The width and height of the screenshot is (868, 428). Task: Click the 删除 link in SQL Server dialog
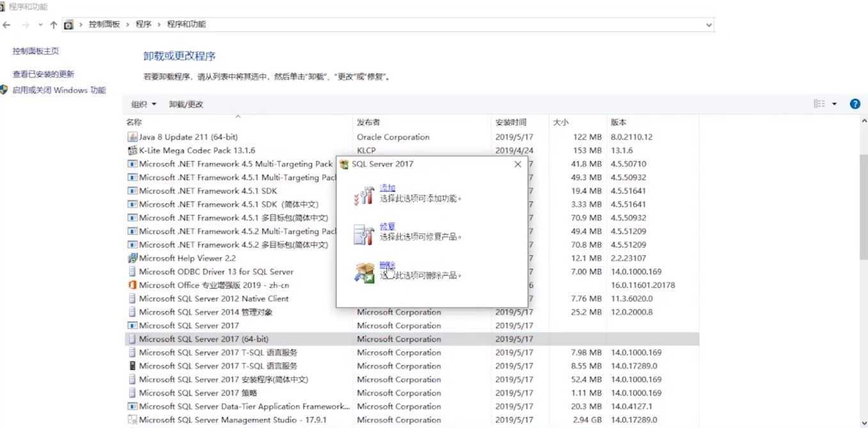tap(388, 265)
